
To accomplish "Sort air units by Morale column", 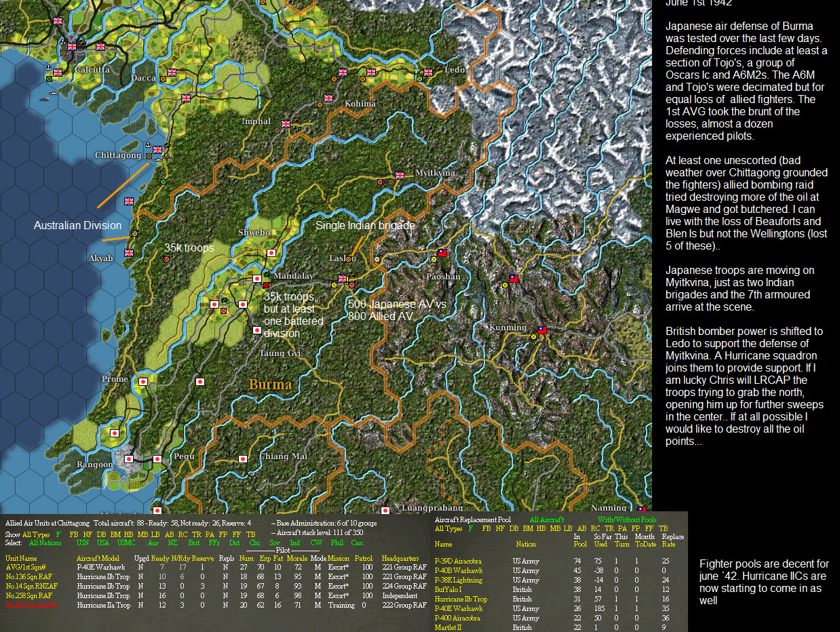I will [297, 557].
